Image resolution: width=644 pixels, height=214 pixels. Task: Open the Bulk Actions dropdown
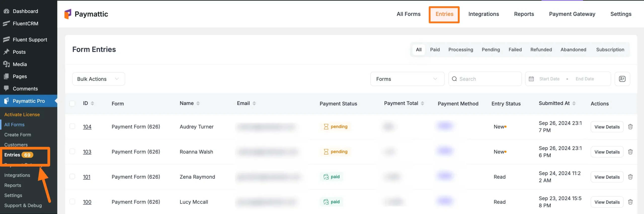coord(98,79)
